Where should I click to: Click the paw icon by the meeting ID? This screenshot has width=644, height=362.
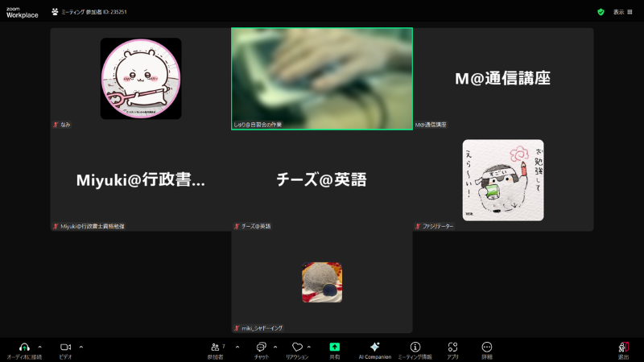pos(55,12)
